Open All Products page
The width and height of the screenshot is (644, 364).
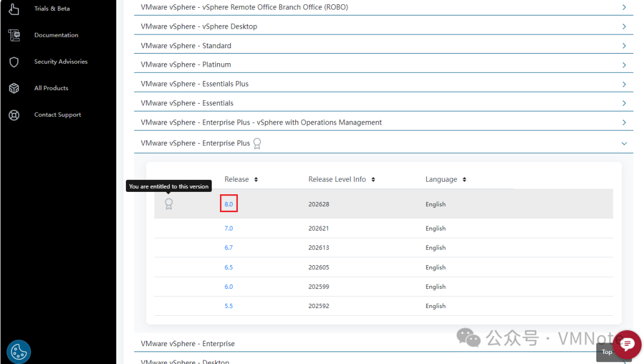click(51, 88)
